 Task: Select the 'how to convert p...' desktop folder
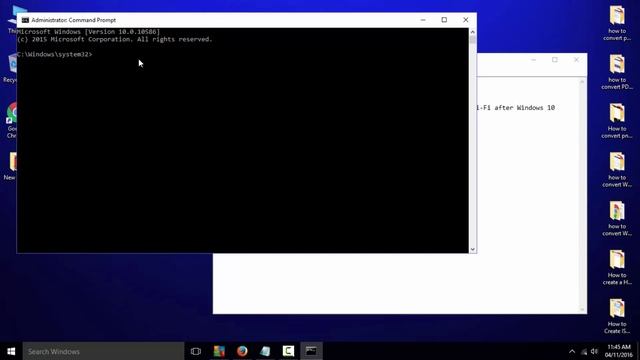coord(617,23)
